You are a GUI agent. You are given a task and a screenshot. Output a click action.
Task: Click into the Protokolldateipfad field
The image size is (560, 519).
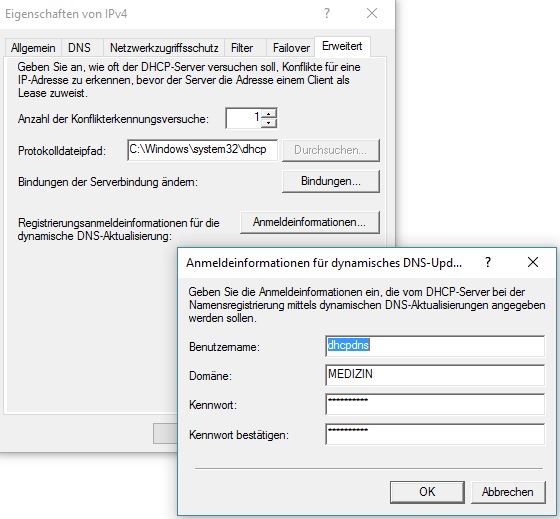[202, 150]
